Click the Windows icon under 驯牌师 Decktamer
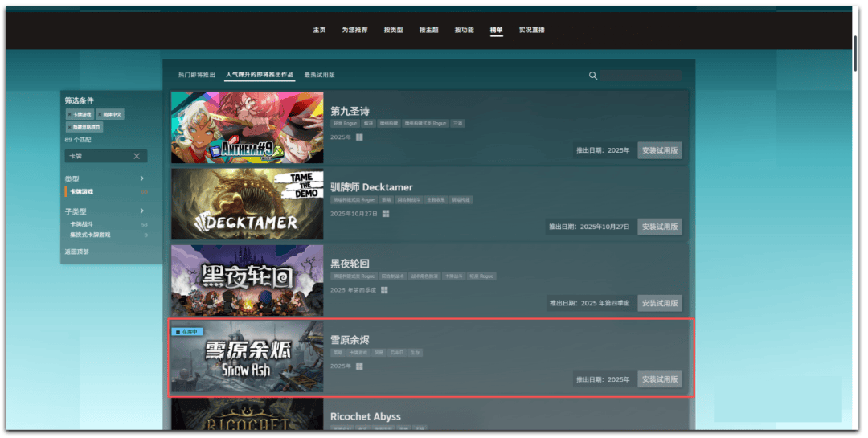868x438 pixels. [386, 214]
